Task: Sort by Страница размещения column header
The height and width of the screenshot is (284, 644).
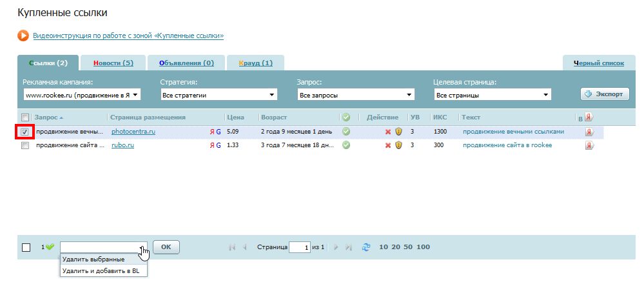Action: (x=148, y=117)
